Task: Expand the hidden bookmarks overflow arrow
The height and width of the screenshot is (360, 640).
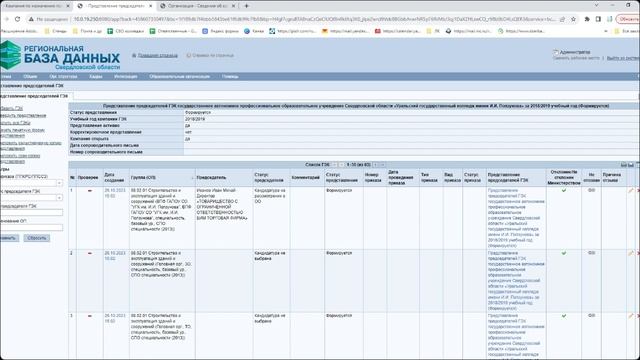Action: [x=606, y=31]
